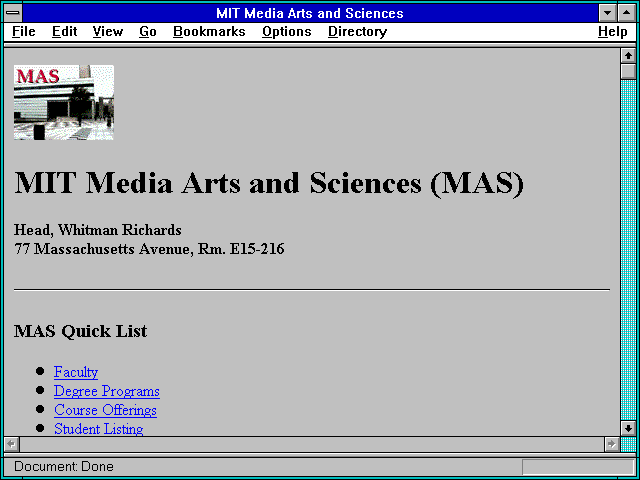Screen dimensions: 640x480
Task: Open the window control menu box
Action: click(13, 13)
